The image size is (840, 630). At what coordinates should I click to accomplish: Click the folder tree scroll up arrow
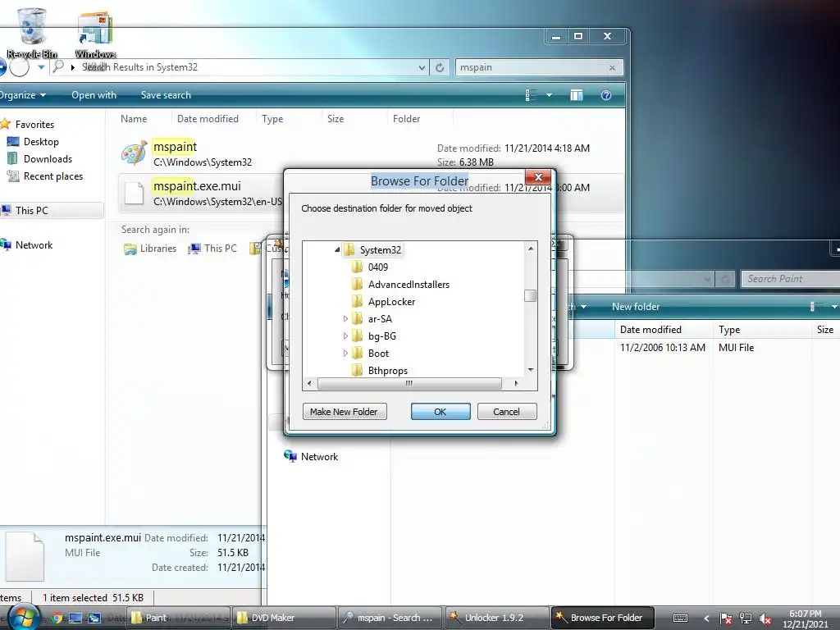coord(531,249)
